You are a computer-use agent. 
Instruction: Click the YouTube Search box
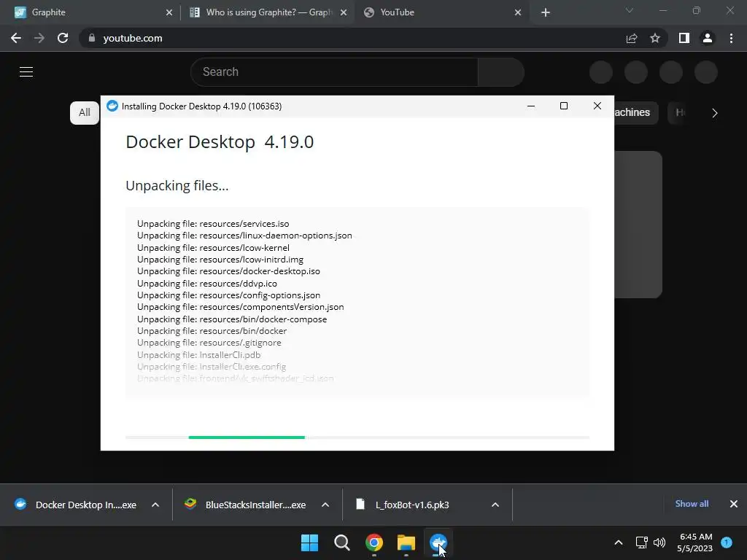coord(334,72)
